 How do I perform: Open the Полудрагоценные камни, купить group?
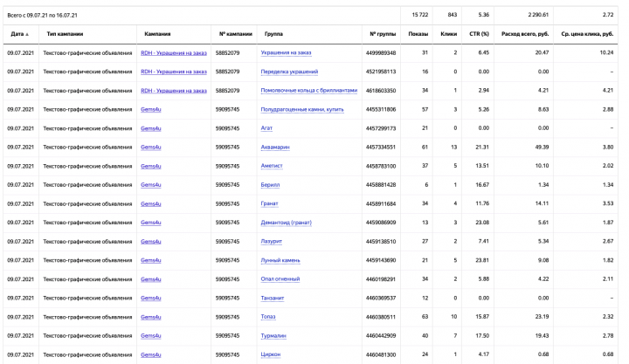[x=302, y=109]
